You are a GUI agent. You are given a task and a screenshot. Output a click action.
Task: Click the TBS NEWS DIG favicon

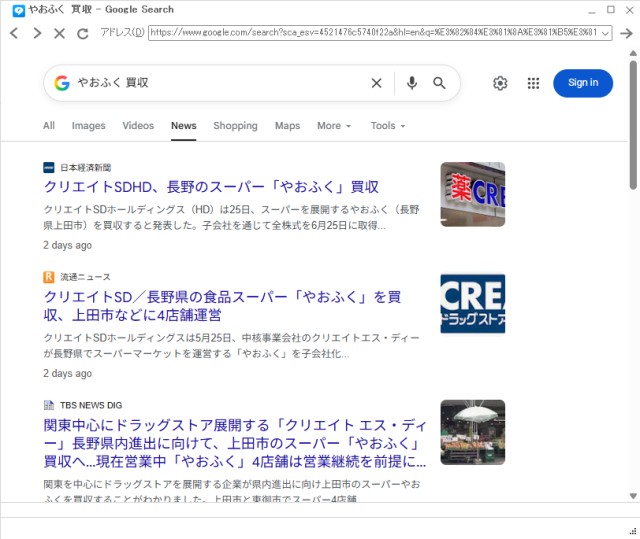coord(49,405)
